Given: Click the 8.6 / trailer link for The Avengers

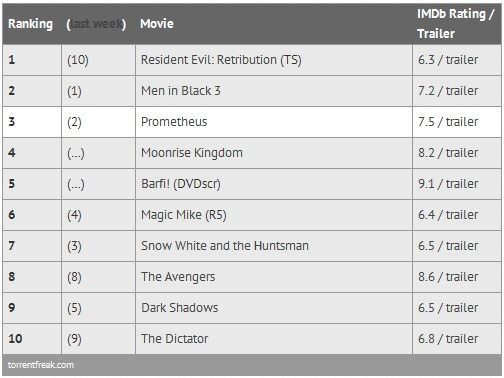Looking at the screenshot, I should (448, 277).
